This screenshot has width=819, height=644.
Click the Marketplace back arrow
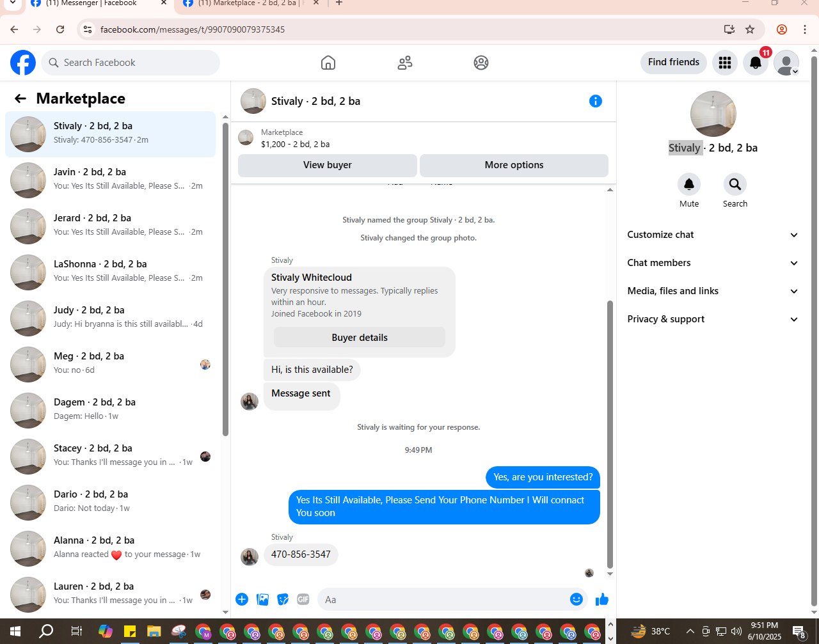(x=20, y=98)
